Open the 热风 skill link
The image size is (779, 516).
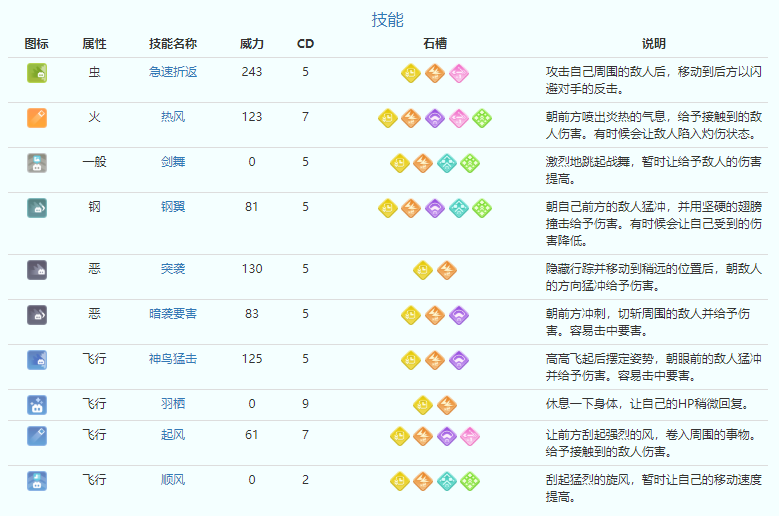[173, 117]
